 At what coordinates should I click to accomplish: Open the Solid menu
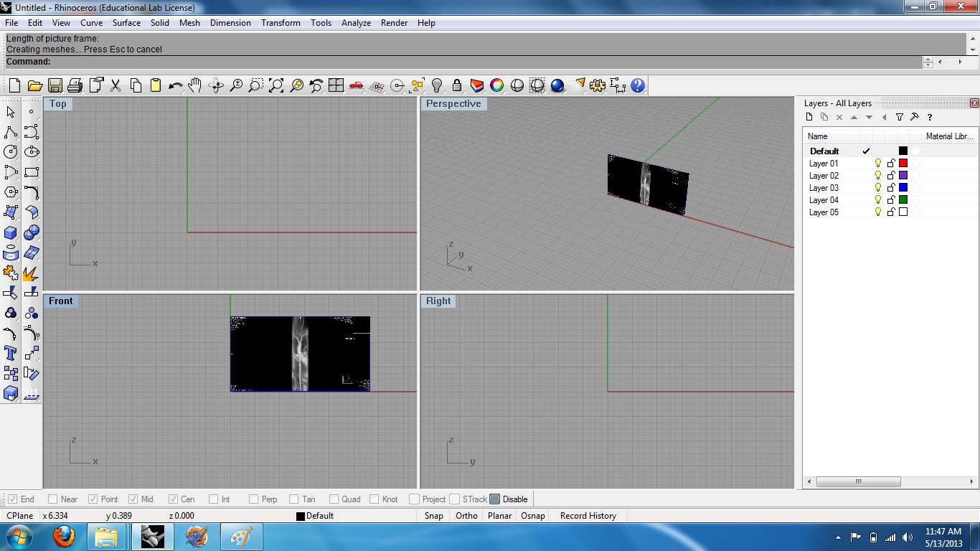tap(160, 23)
